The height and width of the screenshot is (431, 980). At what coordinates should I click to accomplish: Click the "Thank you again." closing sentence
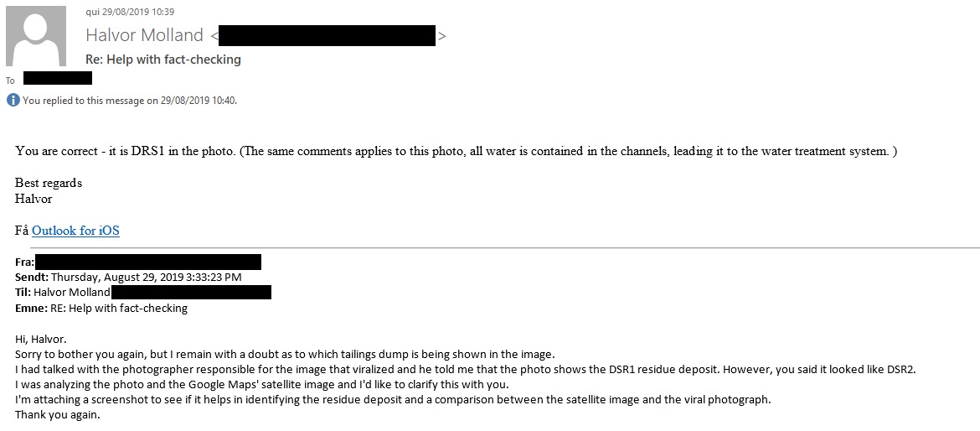tap(58, 414)
